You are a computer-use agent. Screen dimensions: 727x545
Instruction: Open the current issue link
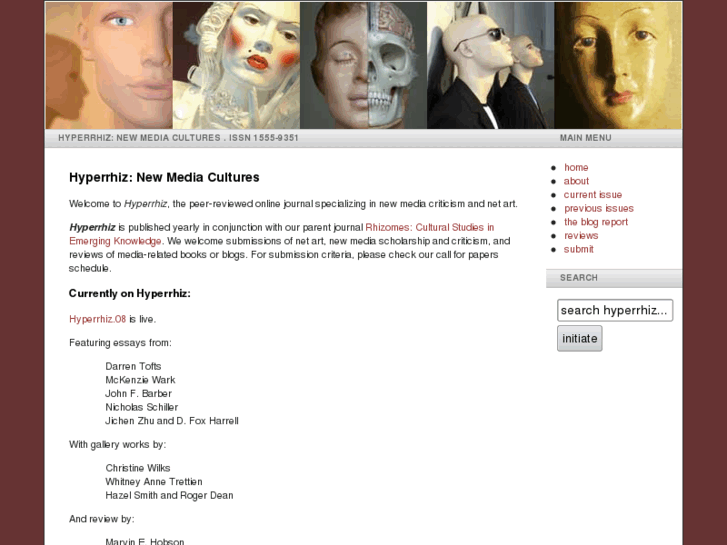[x=593, y=195]
